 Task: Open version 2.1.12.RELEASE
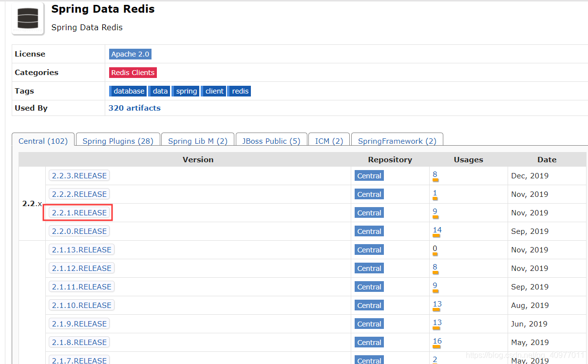81,268
